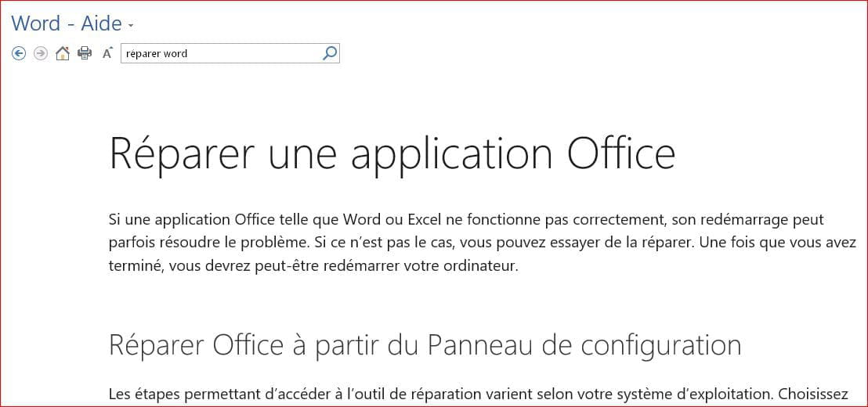The width and height of the screenshot is (868, 407).
Task: Go back with the Back arrow icon
Action: coord(19,53)
